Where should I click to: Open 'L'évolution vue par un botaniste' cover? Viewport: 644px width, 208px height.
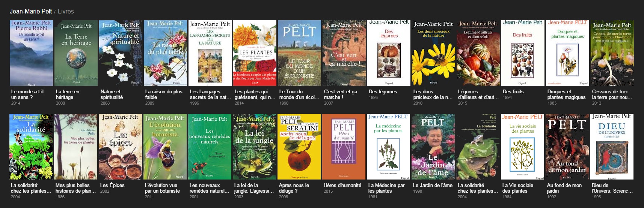[165, 147]
